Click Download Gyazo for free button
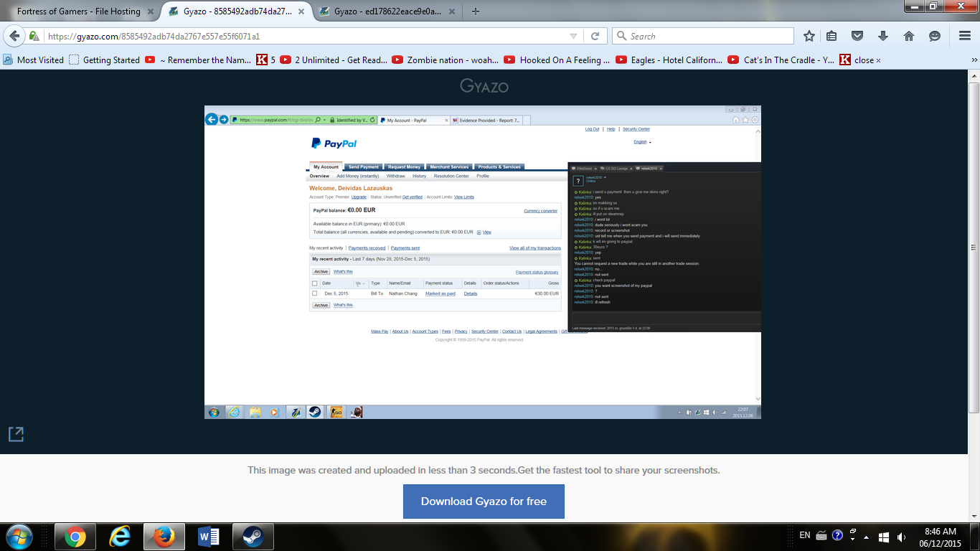The image size is (980, 551). click(484, 501)
